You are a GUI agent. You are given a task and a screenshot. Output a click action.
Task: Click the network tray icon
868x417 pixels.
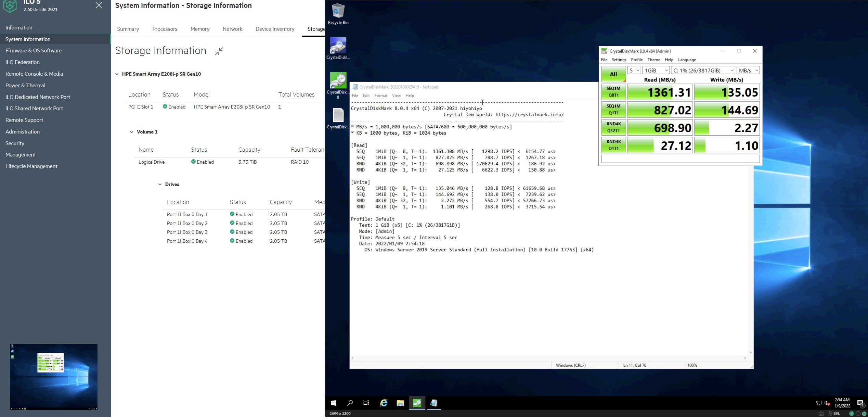(x=819, y=403)
